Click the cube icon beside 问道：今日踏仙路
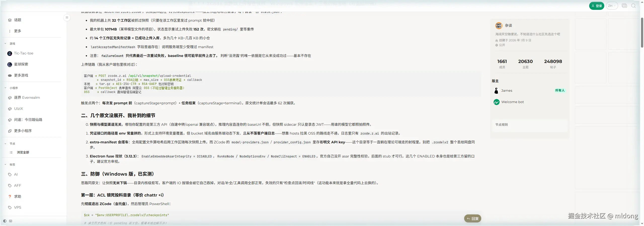This screenshot has width=644, height=226. tap(10, 120)
